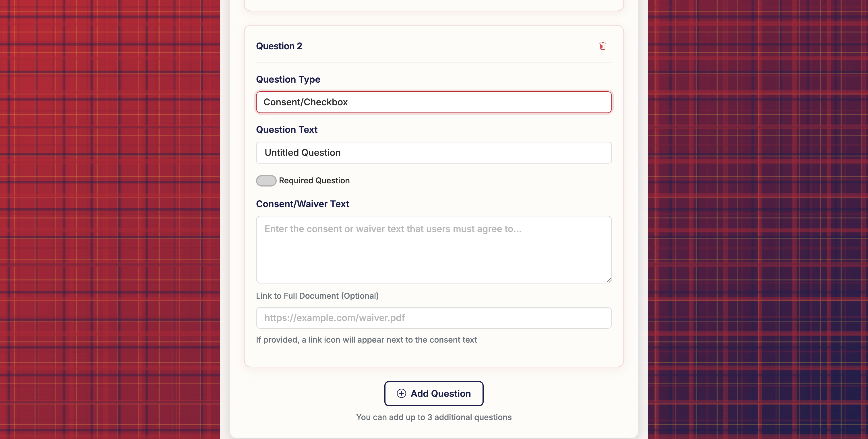868x439 pixels.
Task: Focus the Consent/Waiver Text textarea
Action: click(x=434, y=249)
